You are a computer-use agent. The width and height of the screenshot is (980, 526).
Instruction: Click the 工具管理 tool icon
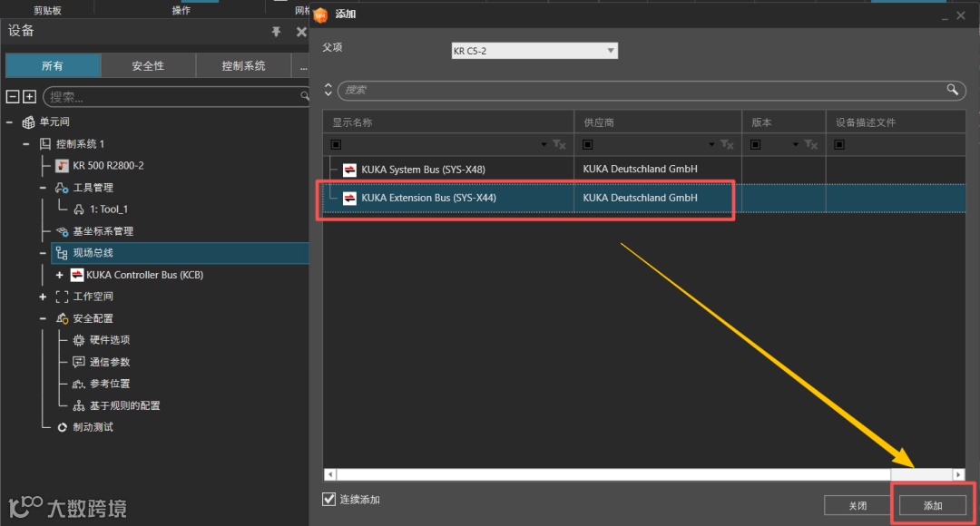62,188
